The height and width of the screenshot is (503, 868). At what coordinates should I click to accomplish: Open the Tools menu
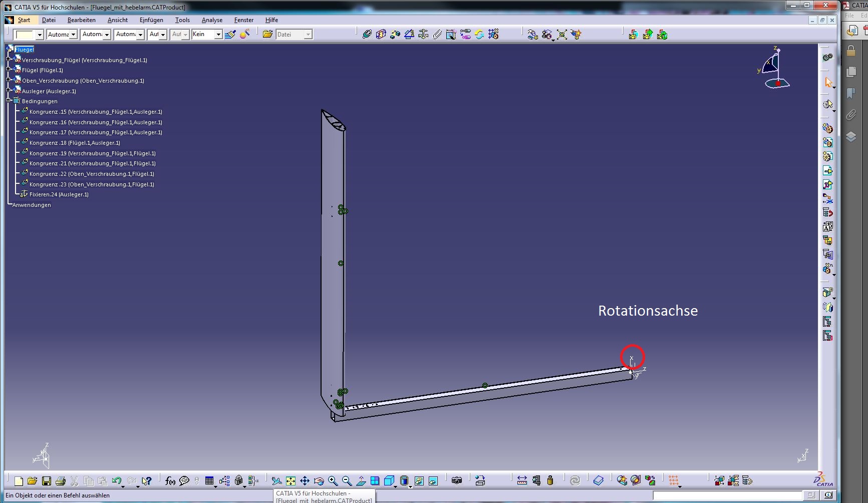182,20
